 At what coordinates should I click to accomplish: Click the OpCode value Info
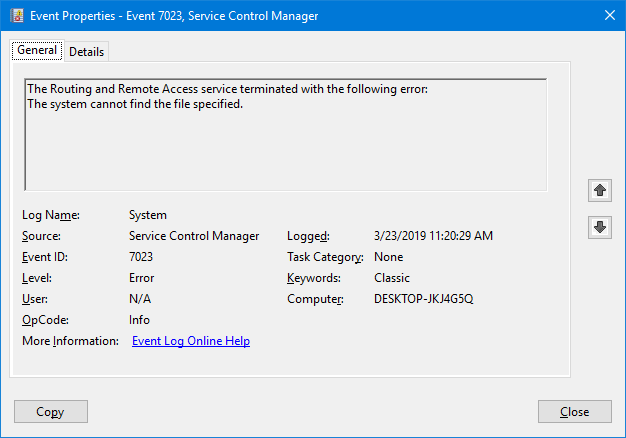pos(139,320)
